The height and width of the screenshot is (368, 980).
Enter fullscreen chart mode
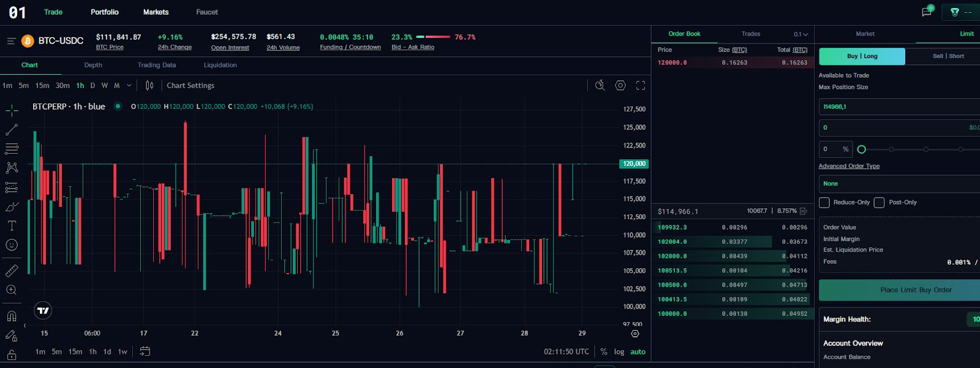pos(641,86)
